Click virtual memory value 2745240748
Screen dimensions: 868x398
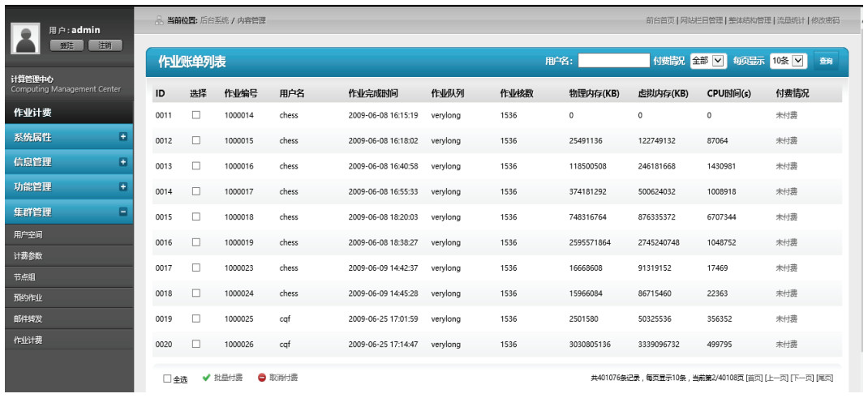coord(659,242)
